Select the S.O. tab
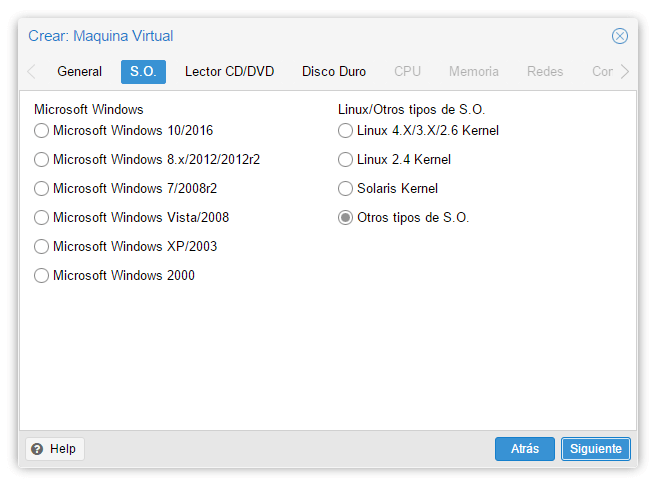 (143, 72)
